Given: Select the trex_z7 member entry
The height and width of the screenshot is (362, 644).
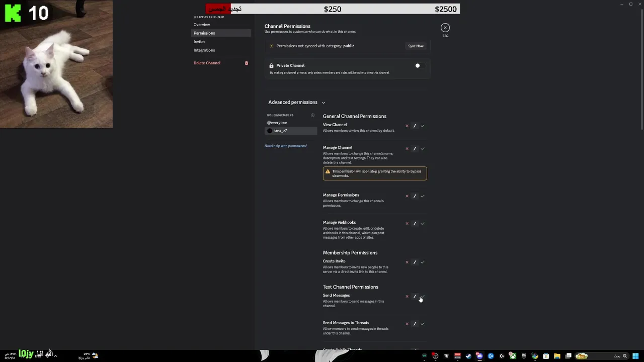Looking at the screenshot, I should (x=291, y=131).
